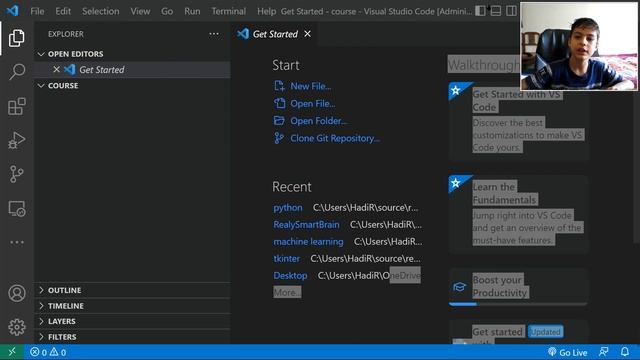This screenshot has width=640, height=360.
Task: Toggle secondary side bar layout icon
Action: pos(511,11)
